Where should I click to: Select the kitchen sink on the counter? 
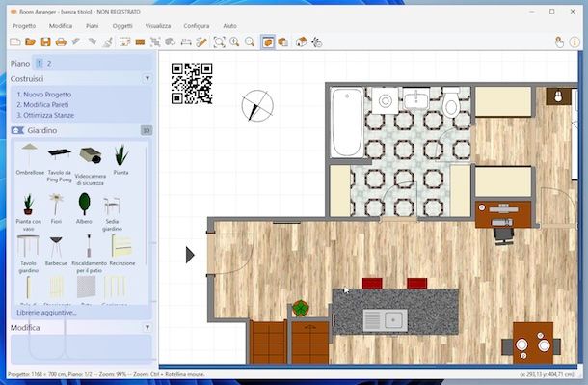click(386, 320)
